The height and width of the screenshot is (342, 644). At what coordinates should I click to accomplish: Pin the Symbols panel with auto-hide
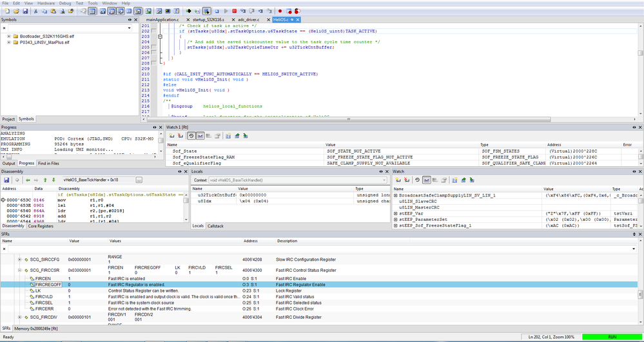[130, 20]
